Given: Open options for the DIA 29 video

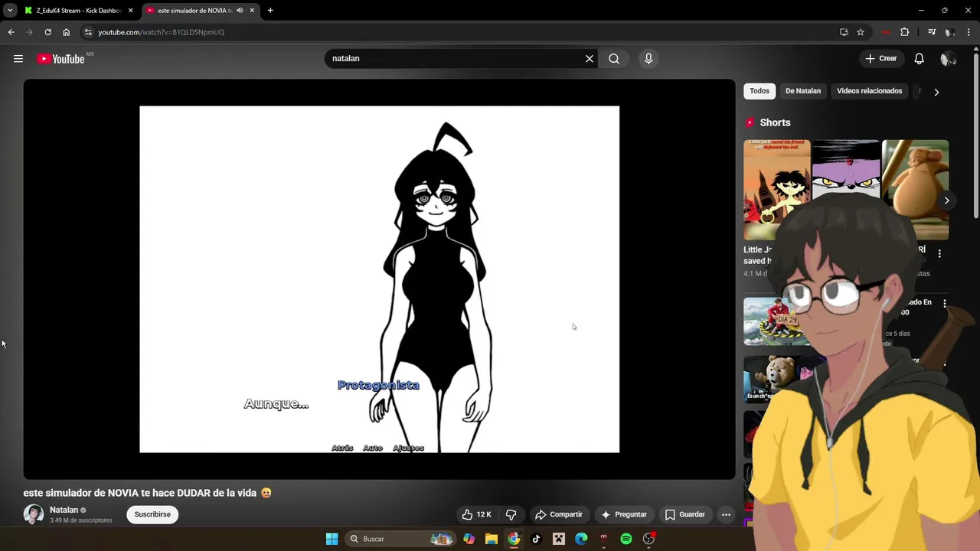Looking at the screenshot, I should [945, 304].
